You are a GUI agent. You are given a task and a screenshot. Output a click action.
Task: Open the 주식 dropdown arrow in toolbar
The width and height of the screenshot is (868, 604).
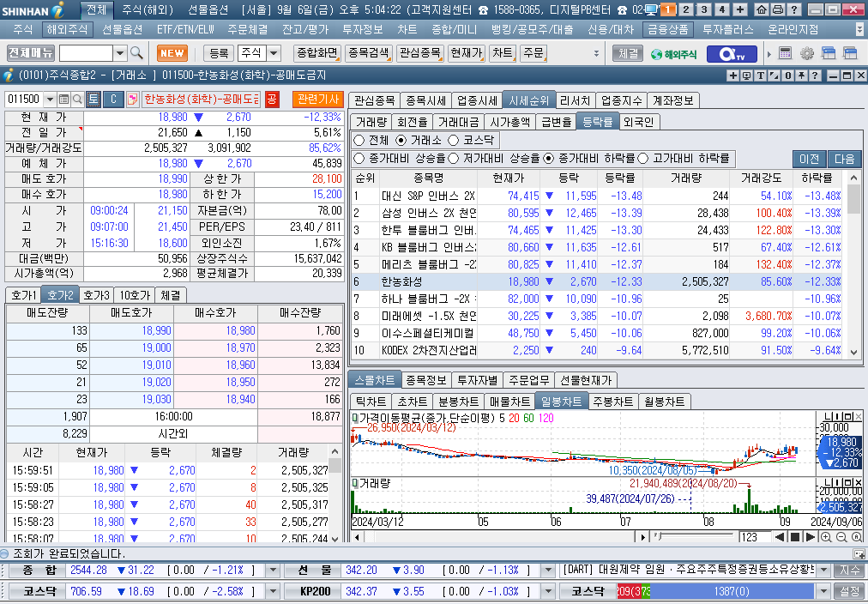(x=274, y=53)
